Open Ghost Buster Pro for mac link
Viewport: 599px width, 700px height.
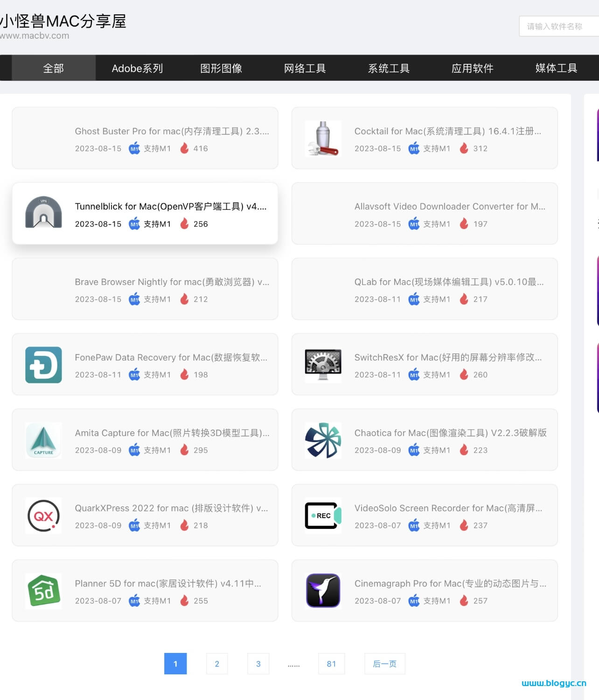[x=172, y=131]
